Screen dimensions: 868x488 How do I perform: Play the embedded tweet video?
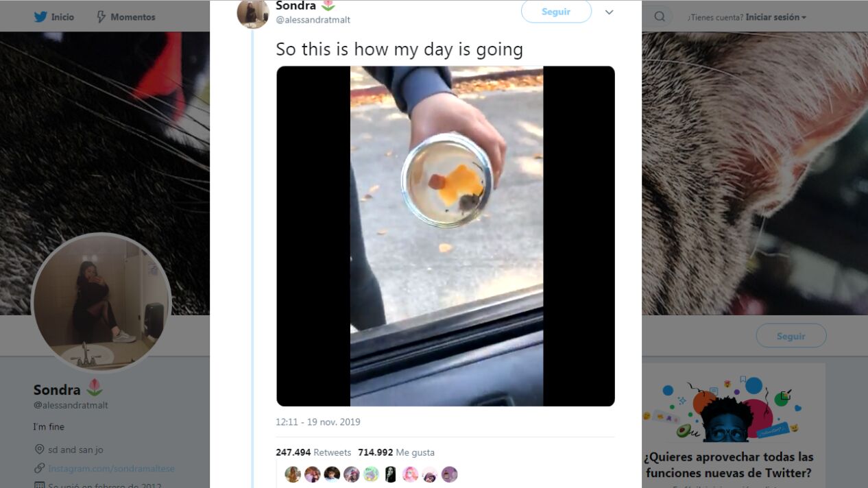tap(446, 236)
